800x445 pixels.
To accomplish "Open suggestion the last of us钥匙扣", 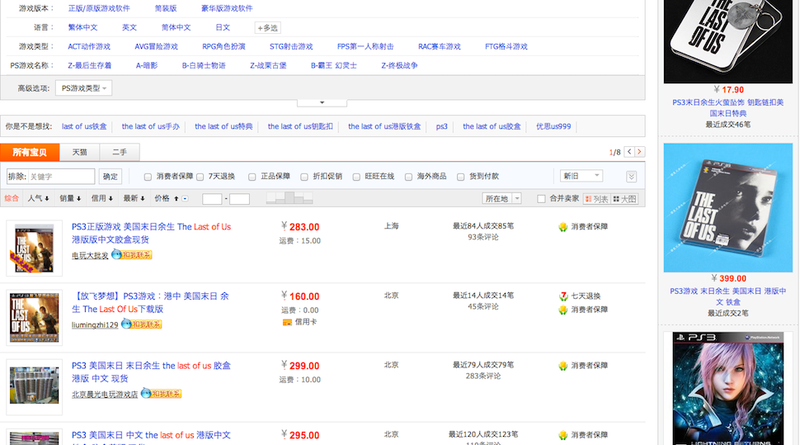I will [x=300, y=126].
